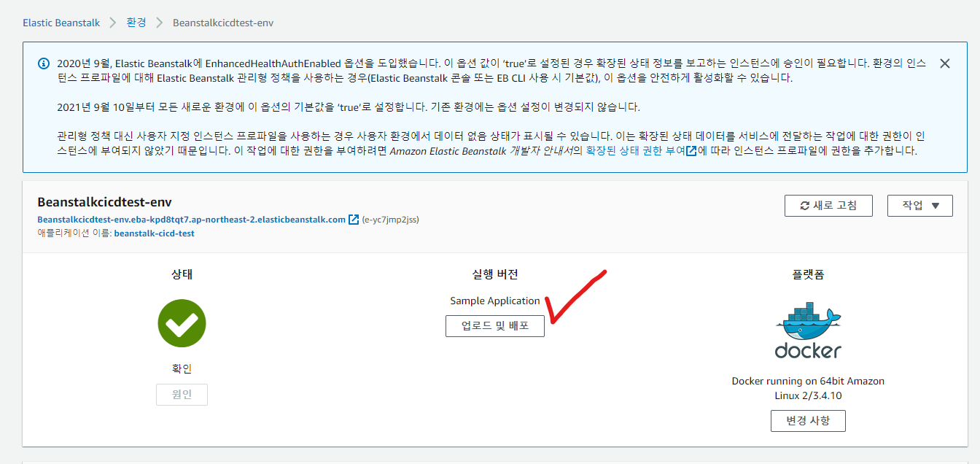Open the 확장된 상태 권한 부여 link
The image size is (980, 464).
point(641,151)
